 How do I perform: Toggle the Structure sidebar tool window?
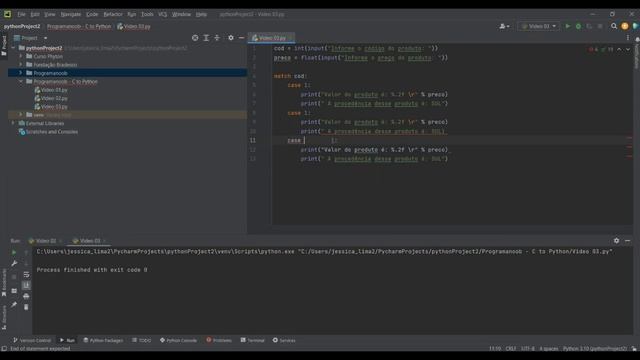(4, 318)
